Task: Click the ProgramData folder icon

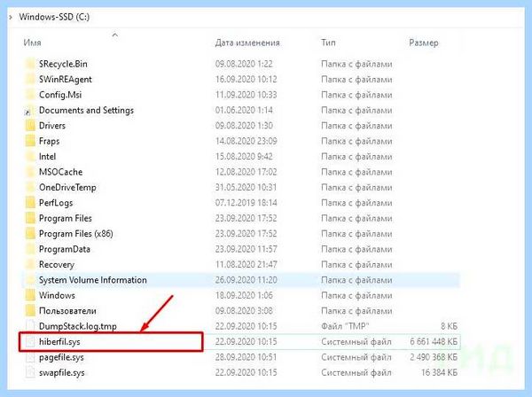Action: point(30,249)
